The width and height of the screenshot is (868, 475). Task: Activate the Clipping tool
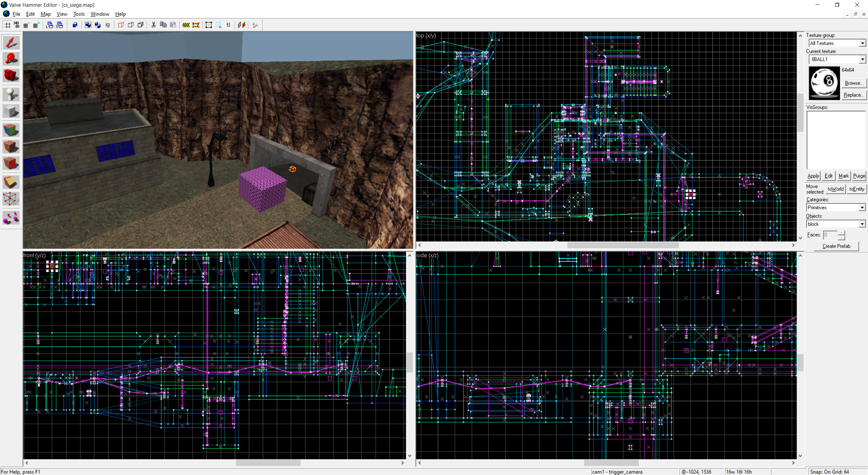(11, 182)
